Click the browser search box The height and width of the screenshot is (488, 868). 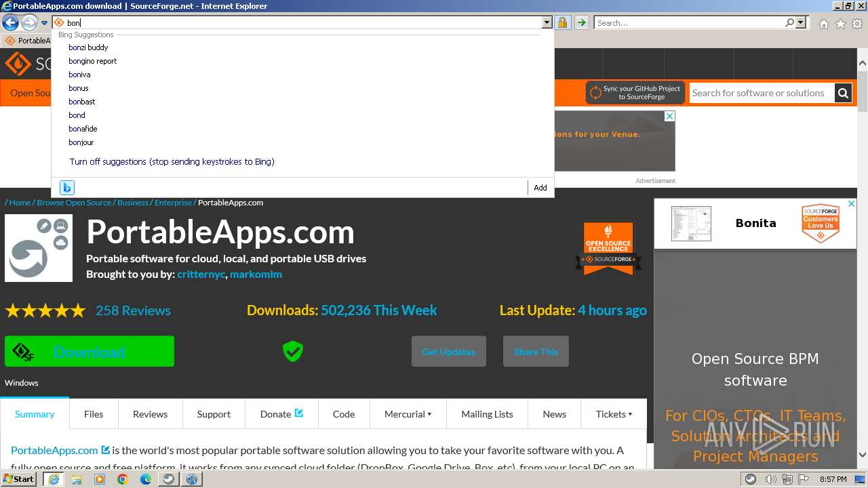tap(688, 23)
